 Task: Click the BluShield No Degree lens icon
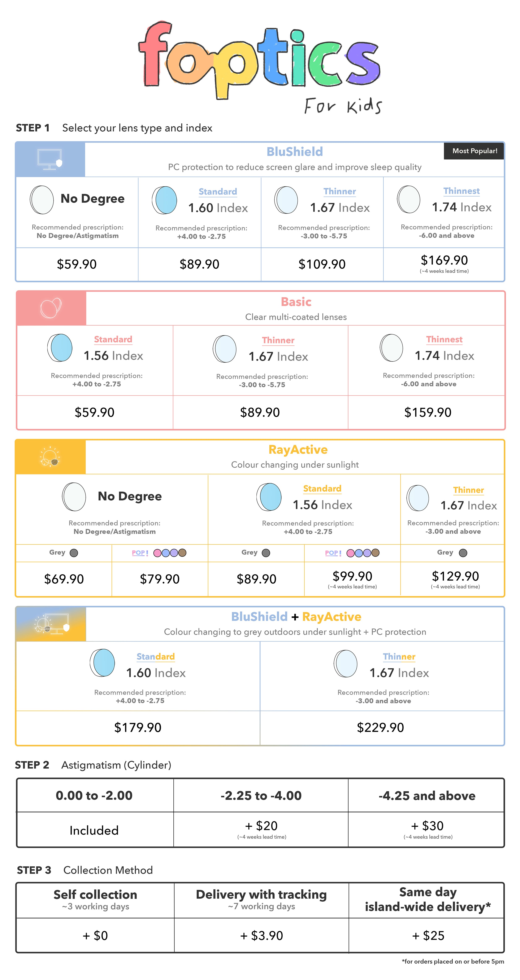tap(42, 200)
